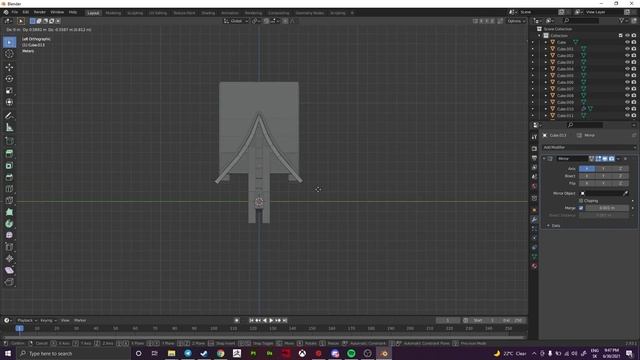640x360 pixels.
Task: Select the Extrude Region tool
Action: point(9,154)
